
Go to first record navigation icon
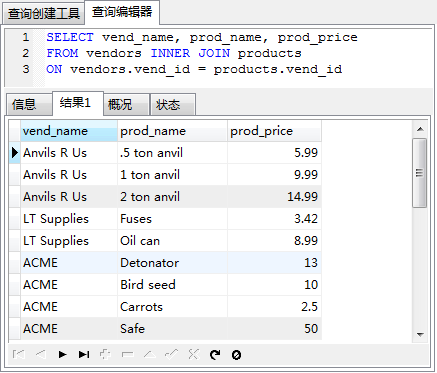pos(18,354)
